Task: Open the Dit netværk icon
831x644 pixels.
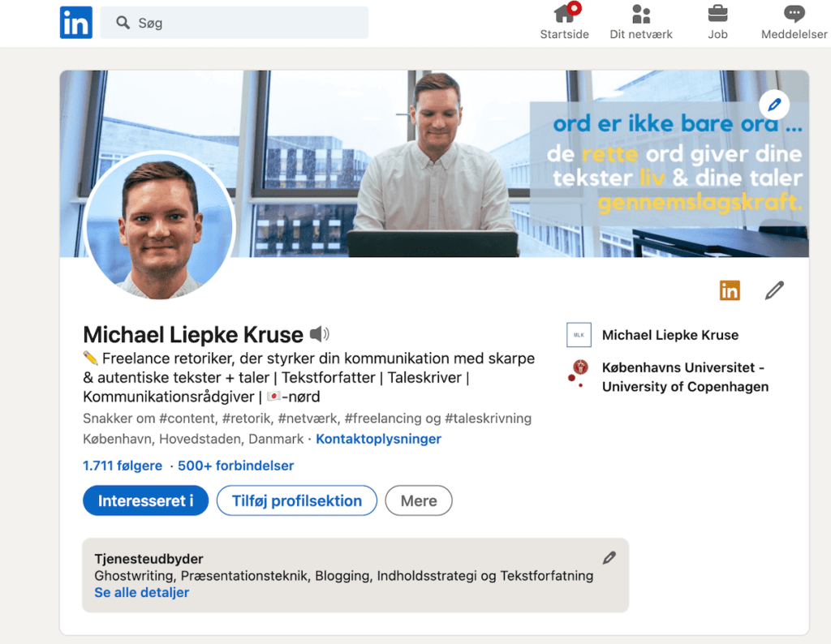Action: (x=641, y=15)
